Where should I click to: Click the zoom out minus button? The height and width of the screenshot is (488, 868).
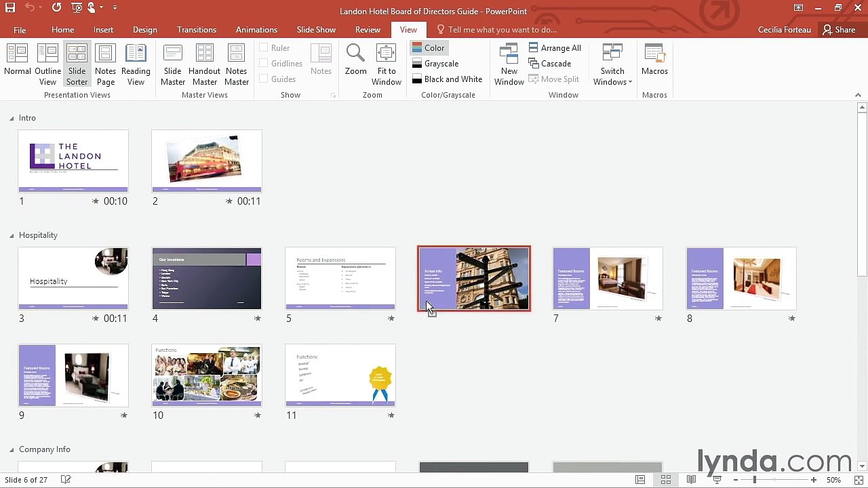point(736,480)
